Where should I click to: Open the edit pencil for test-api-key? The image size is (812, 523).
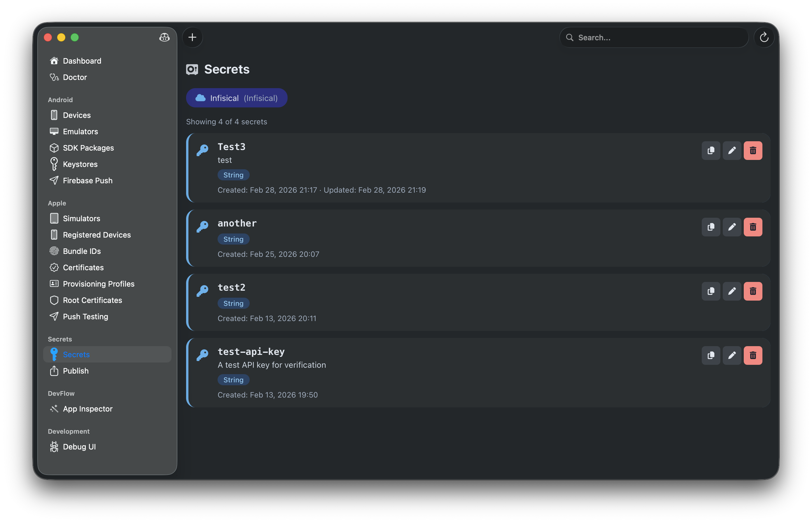click(732, 355)
